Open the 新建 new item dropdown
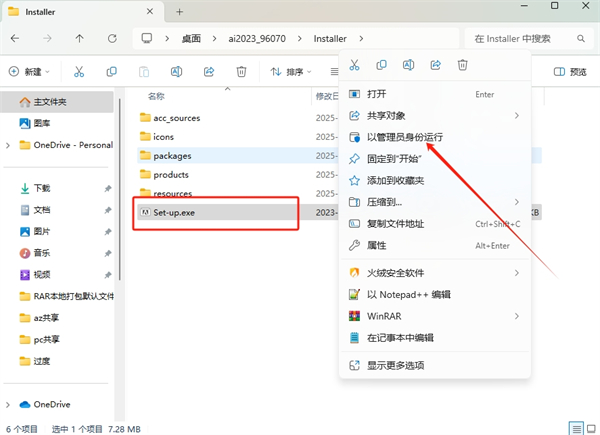The width and height of the screenshot is (600, 435). tap(29, 72)
